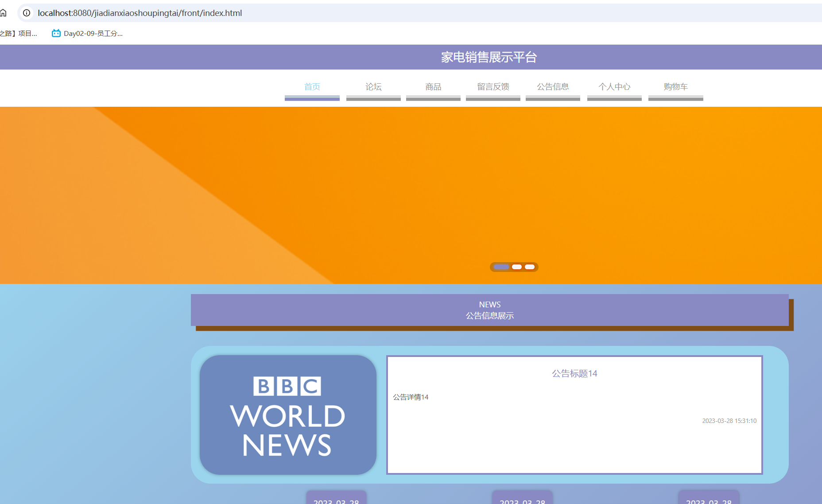This screenshot has height=504, width=822.
Task: Go to 留言反馈 page
Action: pos(493,87)
